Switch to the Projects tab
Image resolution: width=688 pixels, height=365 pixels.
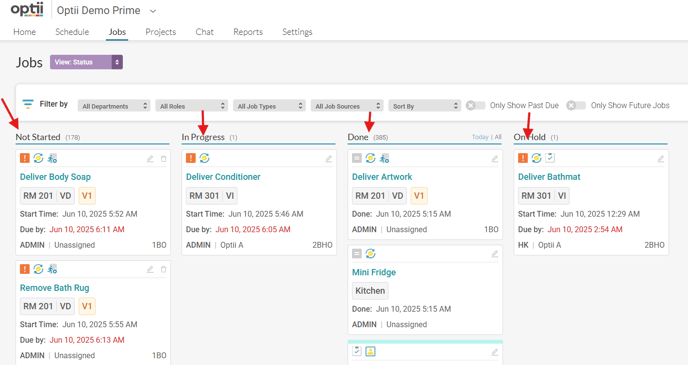pos(161,32)
